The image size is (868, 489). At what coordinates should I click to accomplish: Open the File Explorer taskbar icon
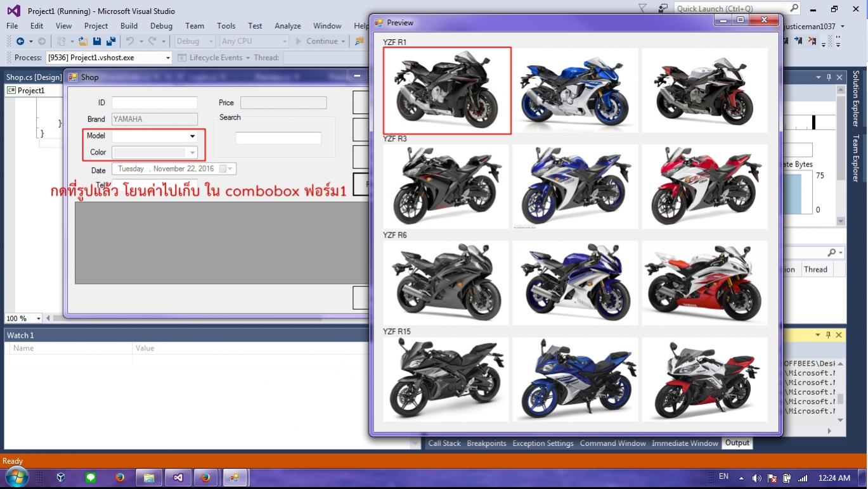[149, 478]
